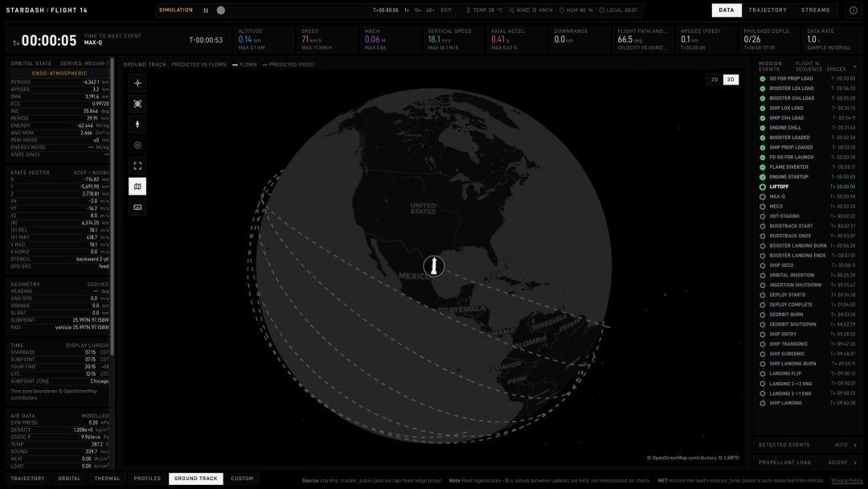Select the ORBITAL bottom tab
The width and height of the screenshot is (868, 489).
[x=69, y=479]
